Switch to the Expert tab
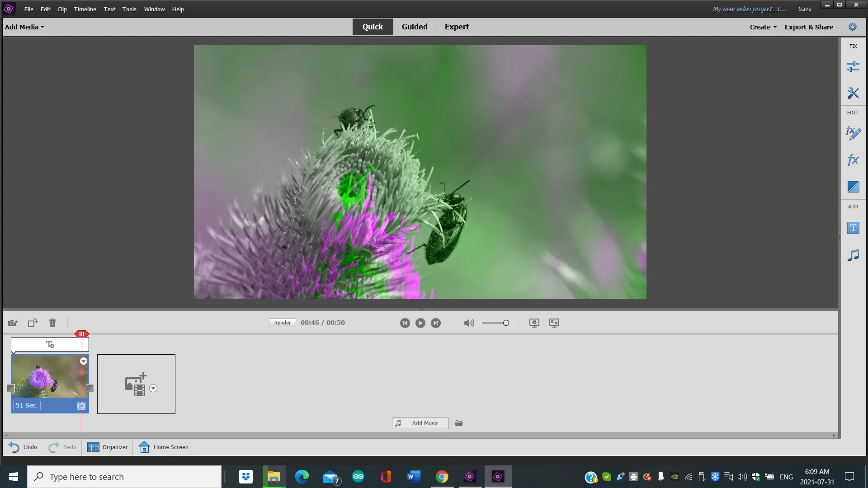868x488 pixels. click(457, 27)
